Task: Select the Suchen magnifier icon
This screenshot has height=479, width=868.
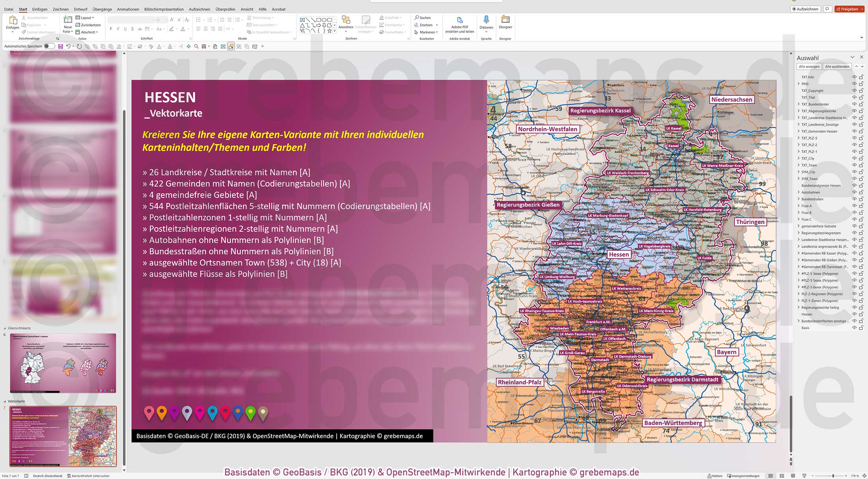Action: [417, 17]
